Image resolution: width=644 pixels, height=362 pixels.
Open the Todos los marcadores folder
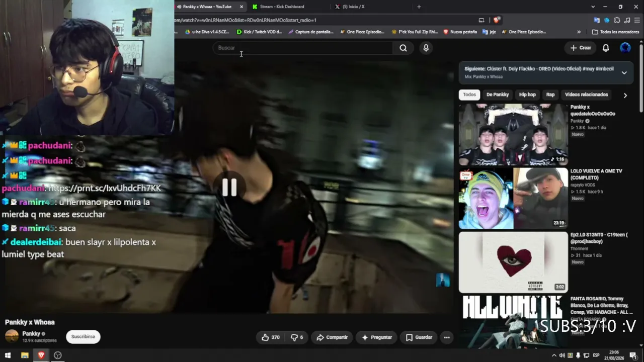[615, 32]
